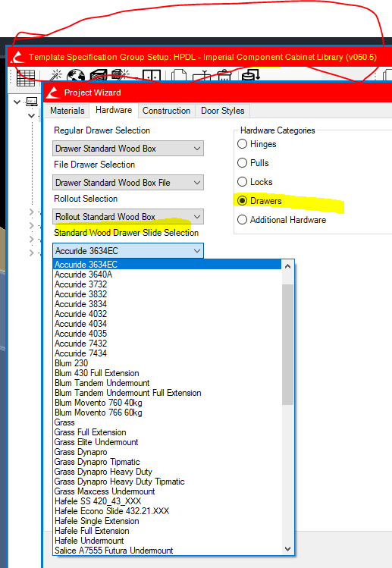Choose Accuride 7434 from the list
Image resolution: width=392 pixels, height=568 pixels.
click(167, 353)
